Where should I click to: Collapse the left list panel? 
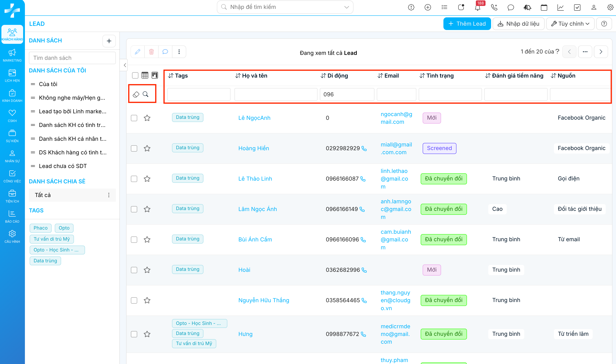125,65
